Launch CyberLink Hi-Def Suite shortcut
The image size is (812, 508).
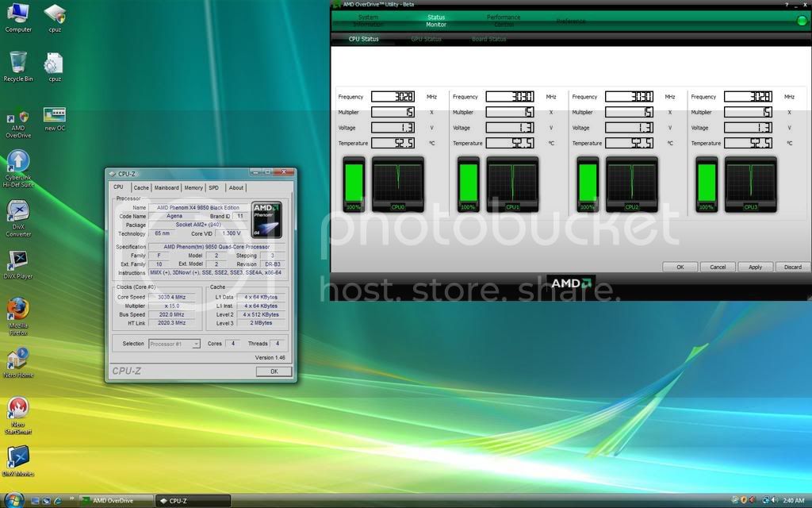point(18,169)
